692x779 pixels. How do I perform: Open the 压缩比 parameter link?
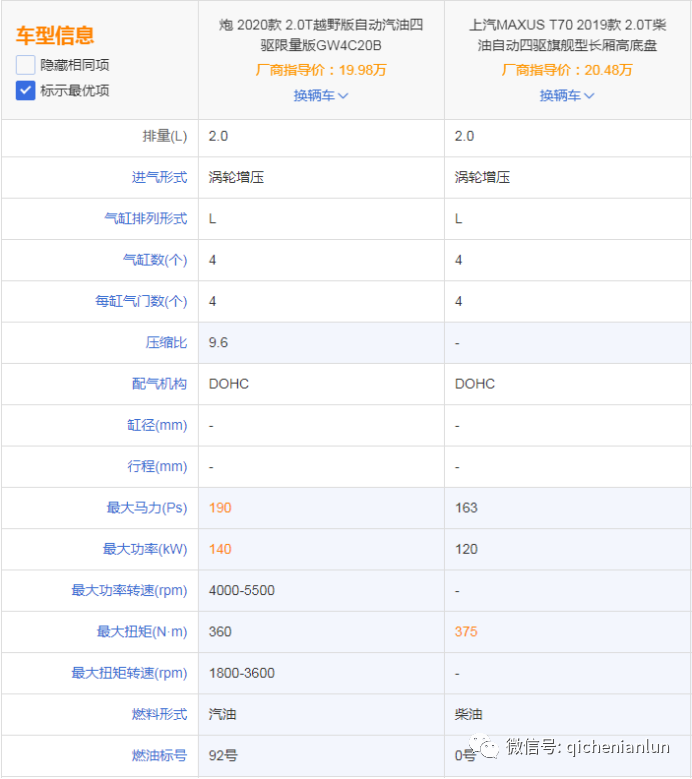pyautogui.click(x=166, y=342)
